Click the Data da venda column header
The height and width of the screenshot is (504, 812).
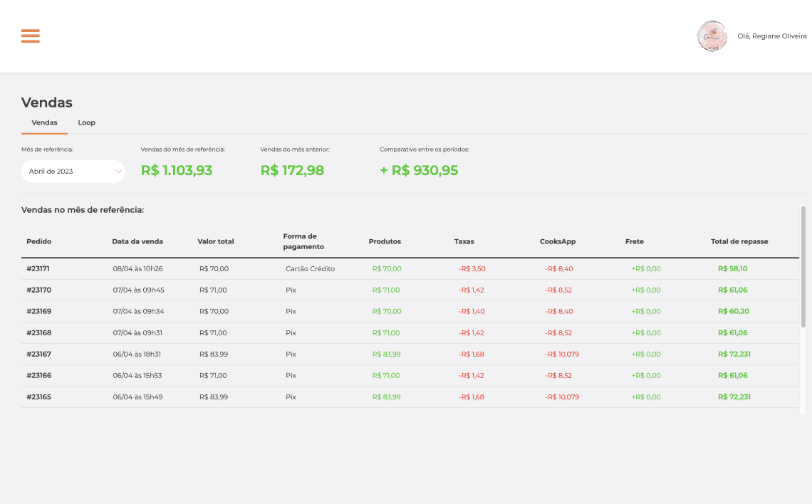click(137, 241)
